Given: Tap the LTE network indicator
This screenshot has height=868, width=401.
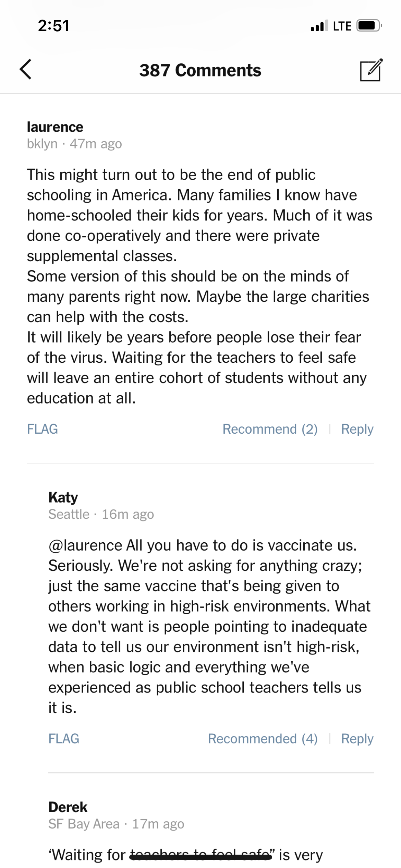Looking at the screenshot, I should (x=342, y=26).
